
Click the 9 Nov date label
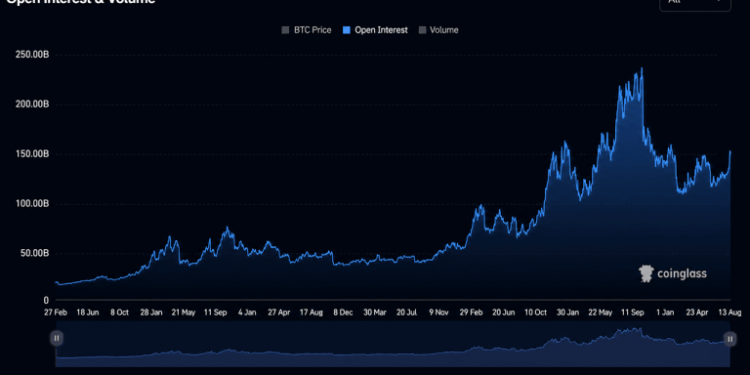point(439,312)
